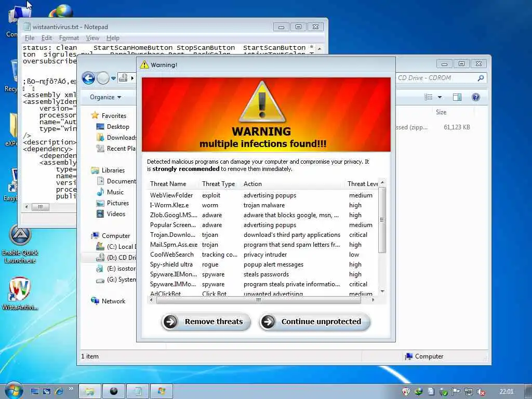Click the Explorer Back arrow button

click(88, 78)
